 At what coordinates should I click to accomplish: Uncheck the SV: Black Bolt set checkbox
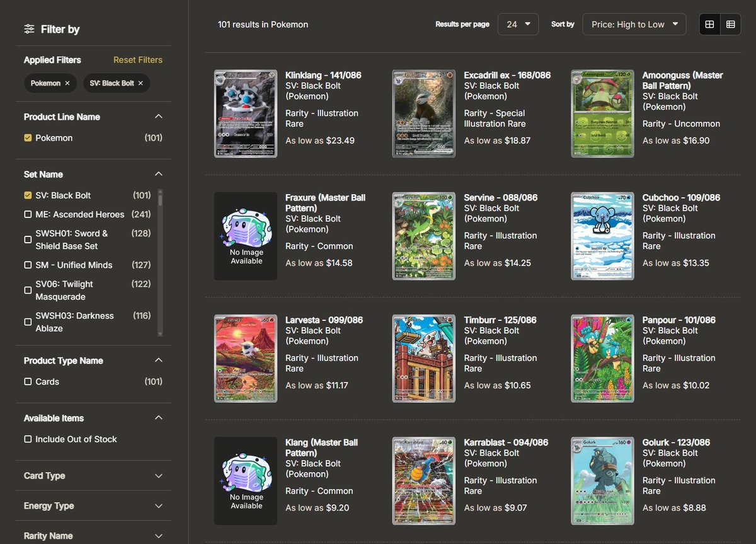(28, 195)
